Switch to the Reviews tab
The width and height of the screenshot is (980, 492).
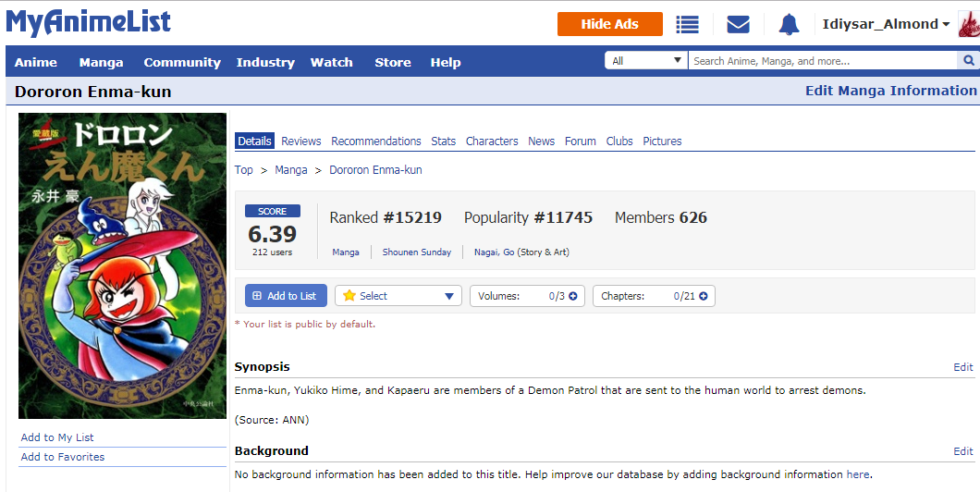(x=300, y=141)
